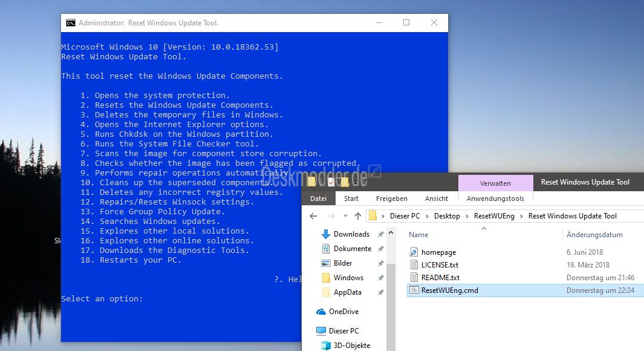Expand the chevron before Dieser PC in the address bar
Screen dimensions: 644x351
383,216
